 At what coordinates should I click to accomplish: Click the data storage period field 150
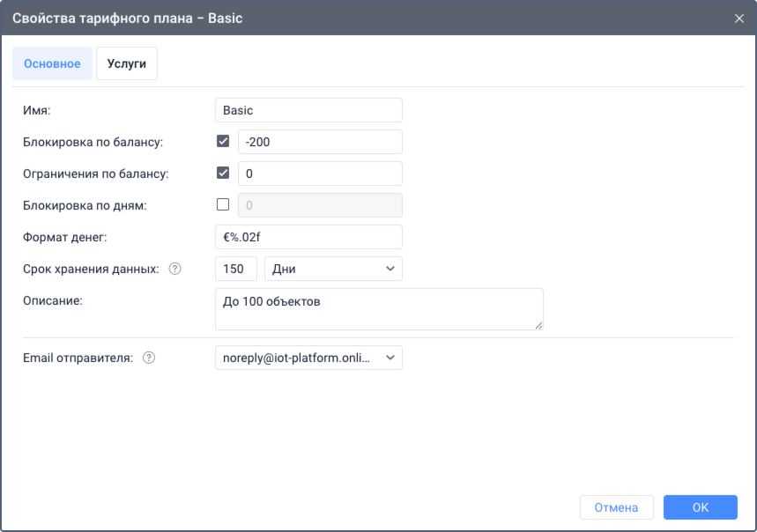point(235,269)
